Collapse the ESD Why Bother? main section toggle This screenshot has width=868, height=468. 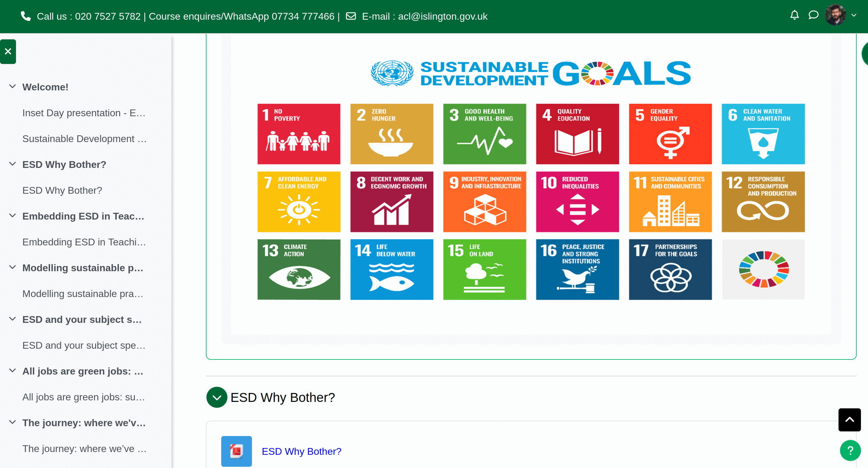pyautogui.click(x=217, y=397)
